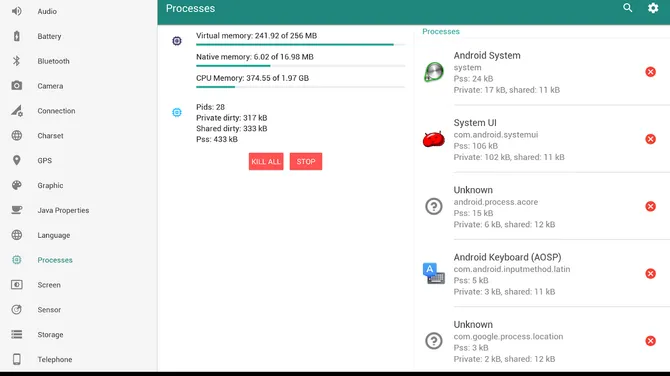The image size is (670, 376).
Task: Click the Screen brightness icon in sidebar
Action: pyautogui.click(x=17, y=285)
